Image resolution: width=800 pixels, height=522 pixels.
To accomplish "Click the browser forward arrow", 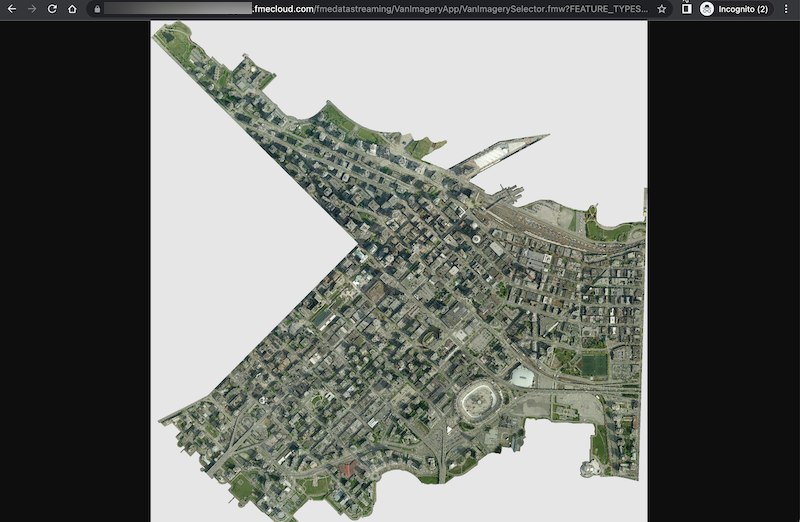I will pos(32,9).
